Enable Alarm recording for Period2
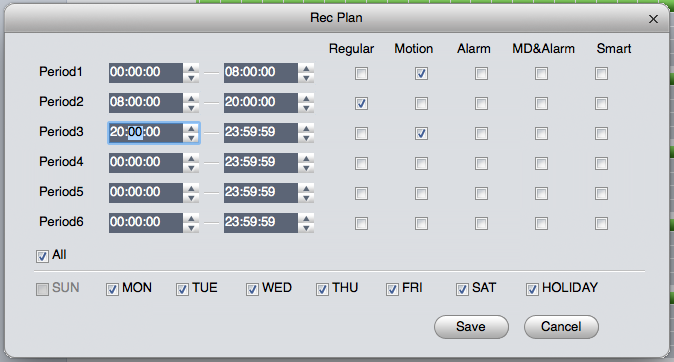This screenshot has height=362, width=674. tap(481, 103)
